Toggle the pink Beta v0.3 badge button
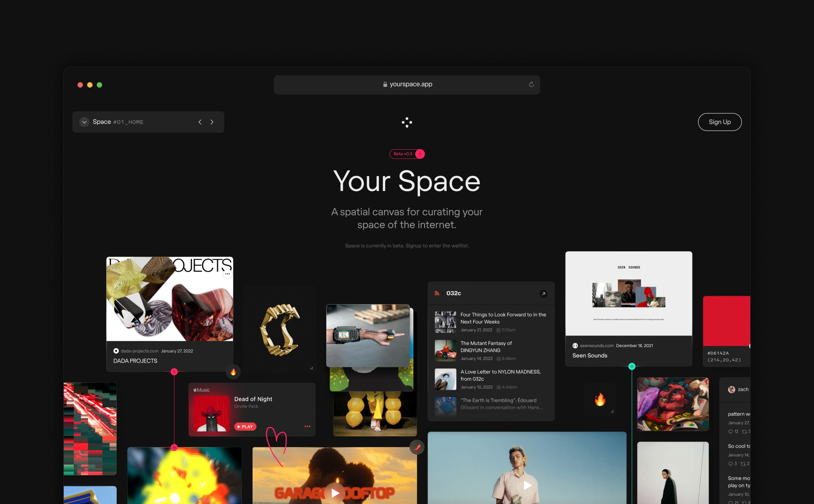The width and height of the screenshot is (814, 504). 420,154
